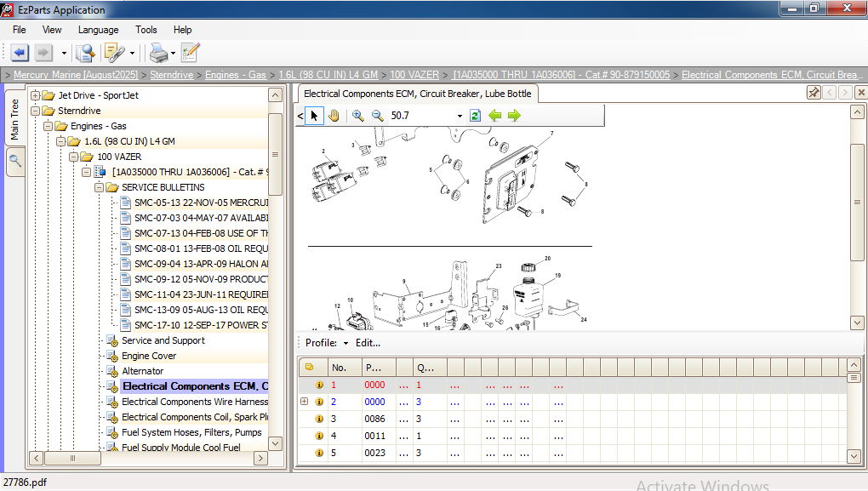Open the File menu
The image size is (868, 491).
coord(20,30)
